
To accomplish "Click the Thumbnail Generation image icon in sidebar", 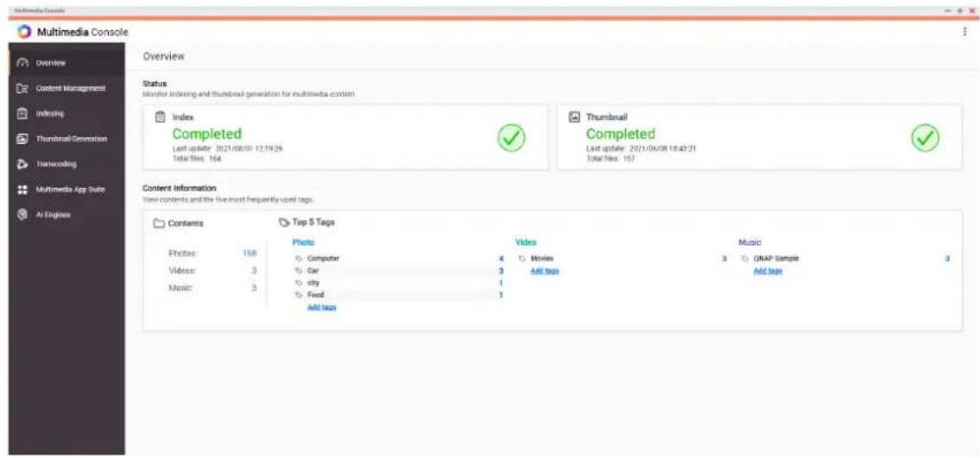I will tap(22, 139).
